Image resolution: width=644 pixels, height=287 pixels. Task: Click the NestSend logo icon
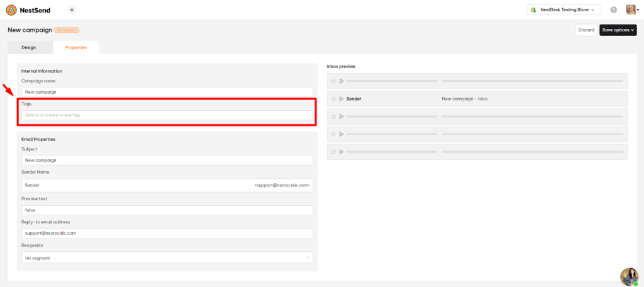(11, 10)
